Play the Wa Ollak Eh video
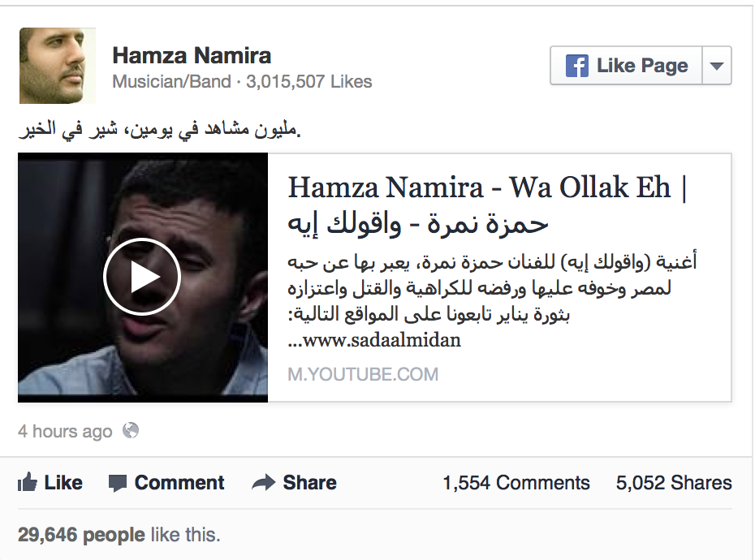This screenshot has width=755, height=560. point(142,277)
